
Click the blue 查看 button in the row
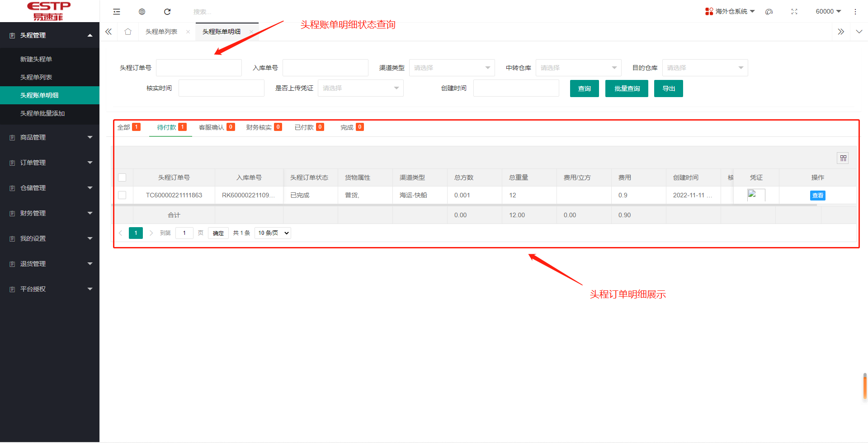point(817,196)
